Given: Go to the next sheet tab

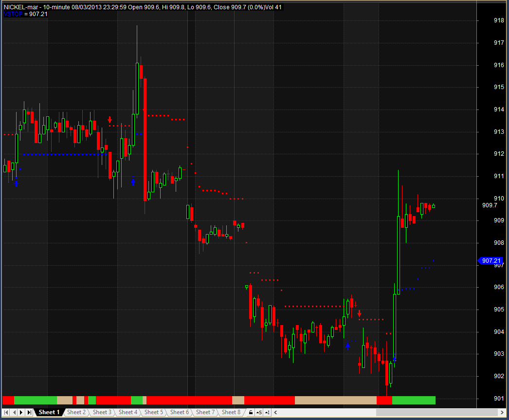Looking at the screenshot, I should click(x=21, y=412).
